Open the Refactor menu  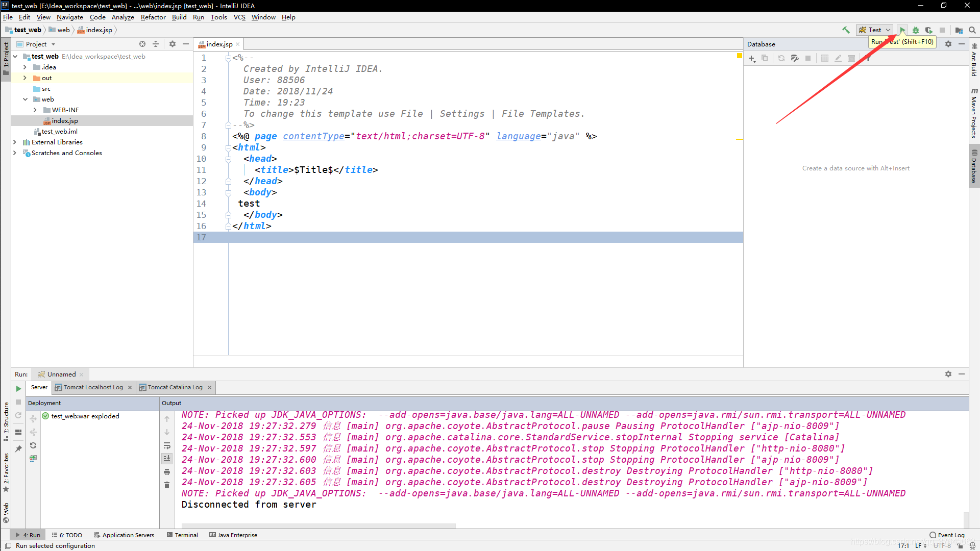[153, 17]
